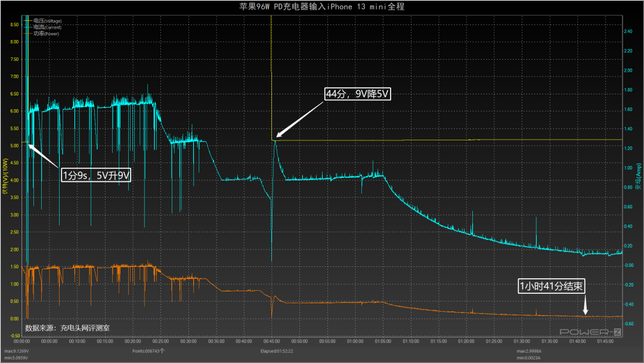Click the 安培(Amp) right axis title
644x363 pixels.
pos(638,176)
